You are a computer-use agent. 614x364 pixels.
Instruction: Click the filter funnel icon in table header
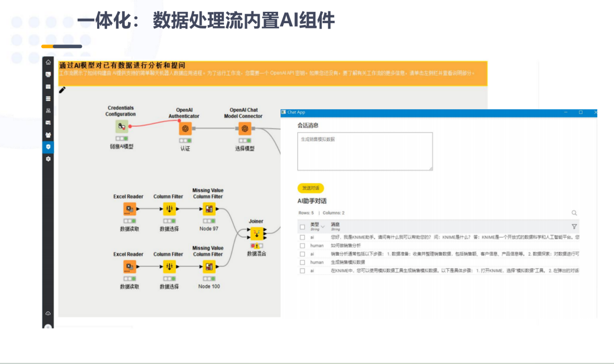tap(574, 226)
